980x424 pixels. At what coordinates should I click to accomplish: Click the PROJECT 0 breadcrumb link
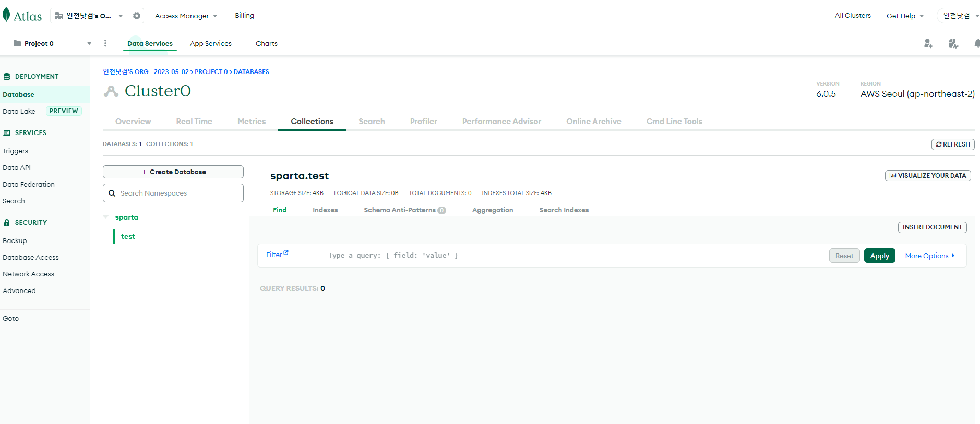click(211, 72)
